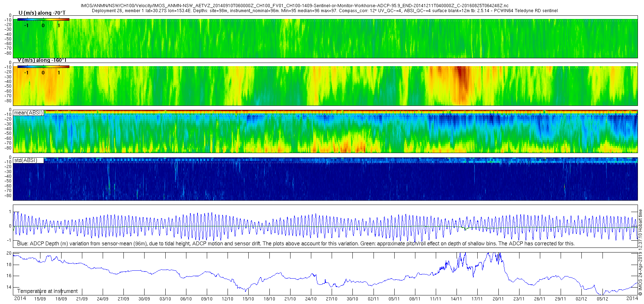Click the '26/11' date tick label
Image resolution: width=644 pixels, height=304 pixels.
(x=540, y=299)
